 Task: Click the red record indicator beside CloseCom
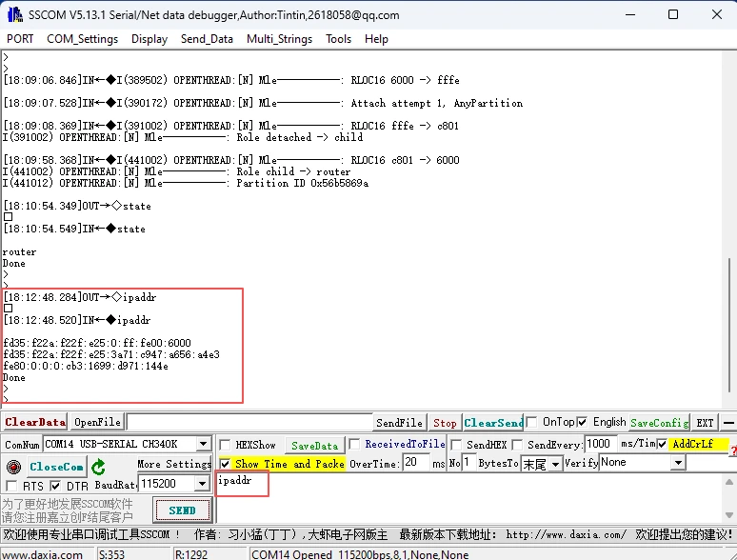(13, 467)
